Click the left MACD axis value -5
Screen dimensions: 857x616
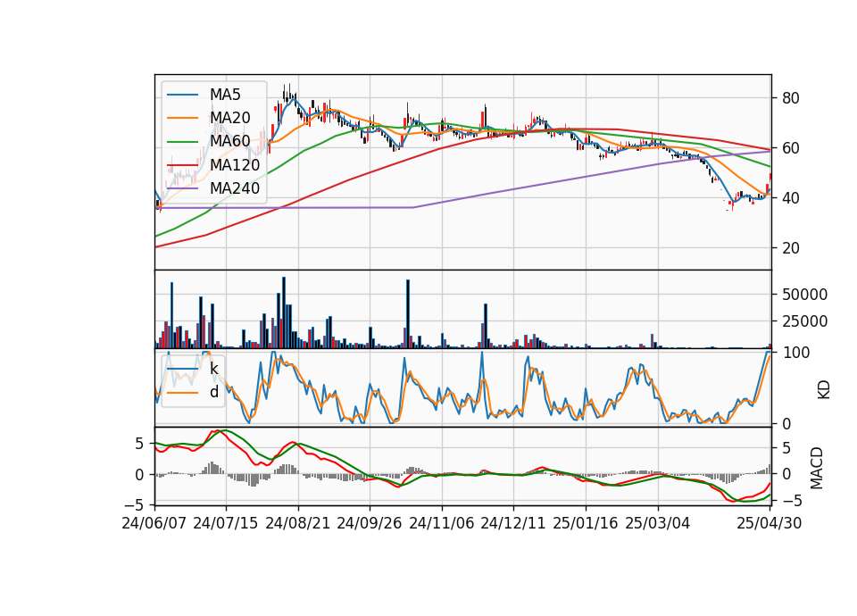tap(134, 504)
